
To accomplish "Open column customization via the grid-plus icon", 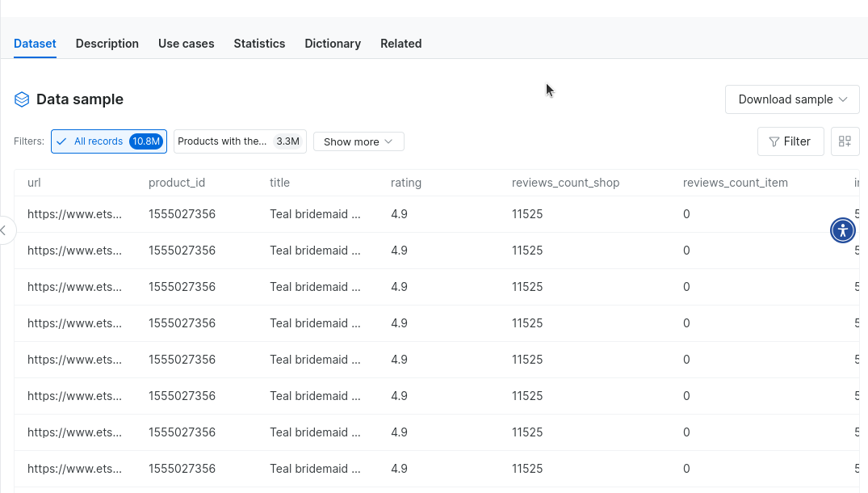I will (845, 141).
